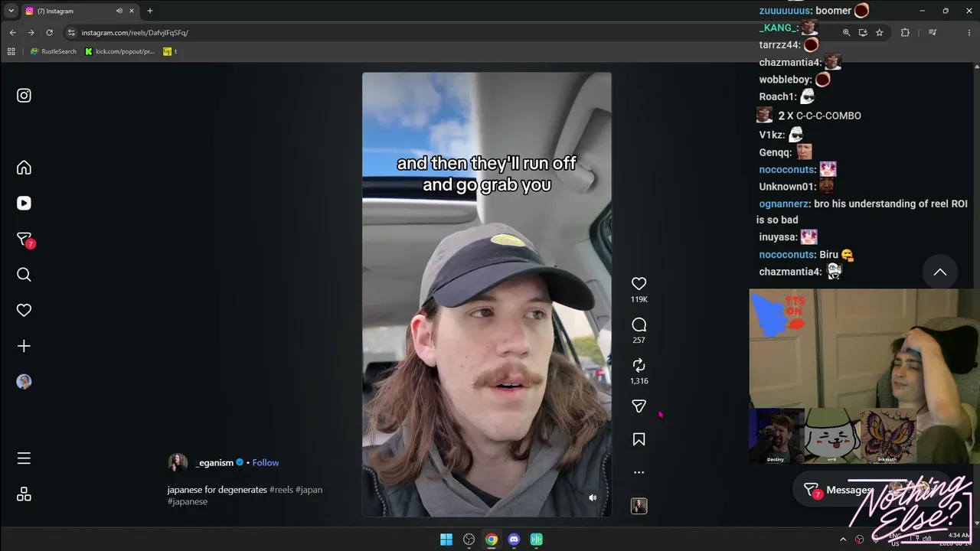Open the RustleSearch bookmark
This screenshot has width=980, height=551.
[54, 51]
